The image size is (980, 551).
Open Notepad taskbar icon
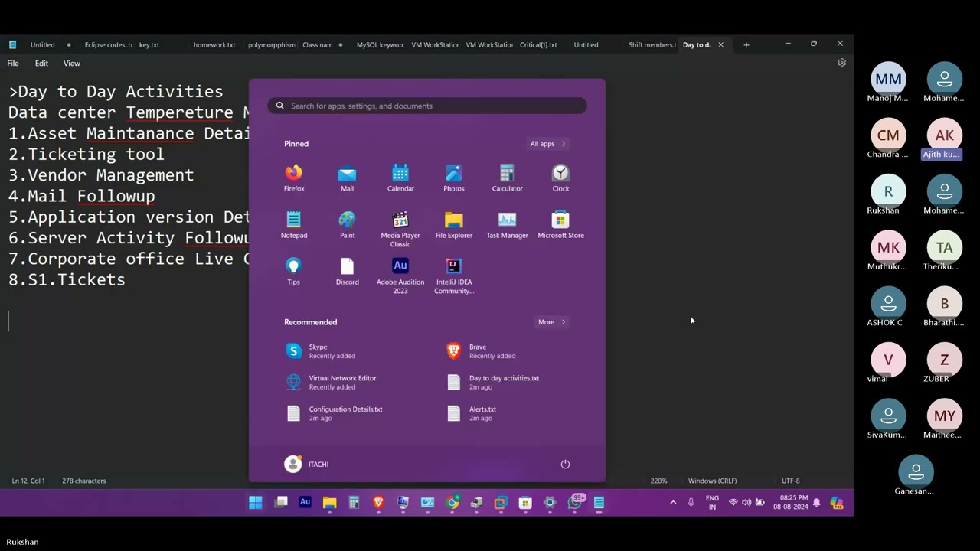599,503
